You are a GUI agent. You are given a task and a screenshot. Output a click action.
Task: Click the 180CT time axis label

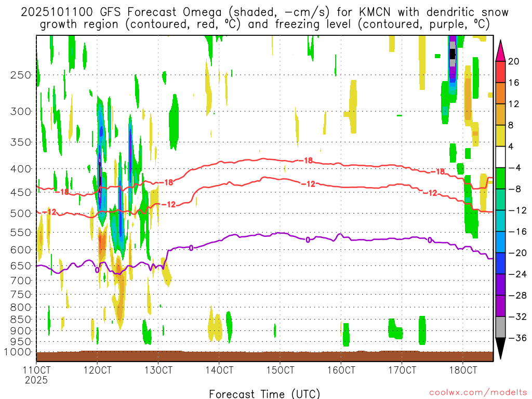[463, 370]
